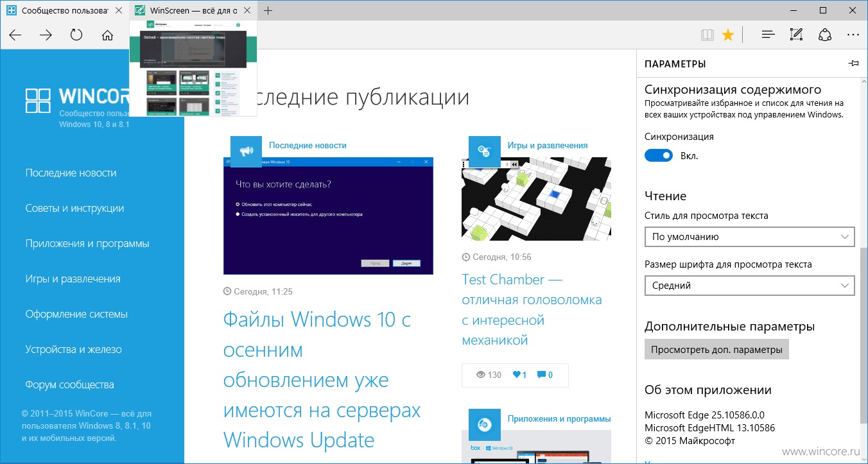The image size is (868, 464).
Task: Click the WinCore windows logo
Action: 38,101
